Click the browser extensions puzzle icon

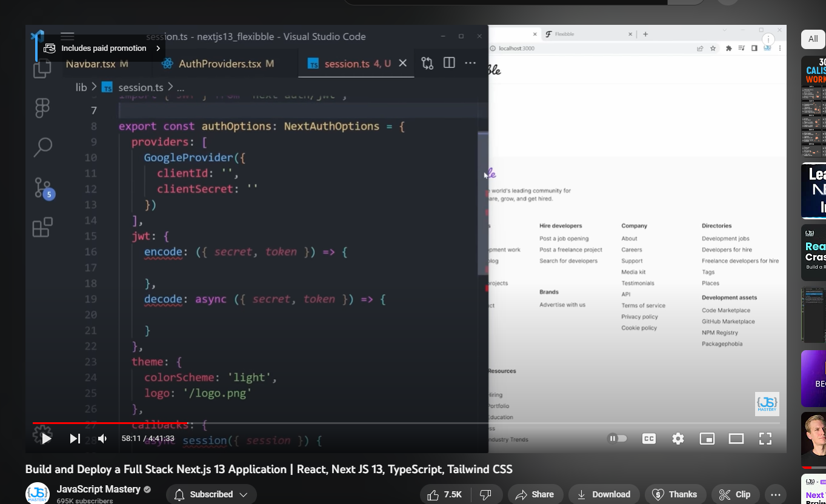coord(728,48)
